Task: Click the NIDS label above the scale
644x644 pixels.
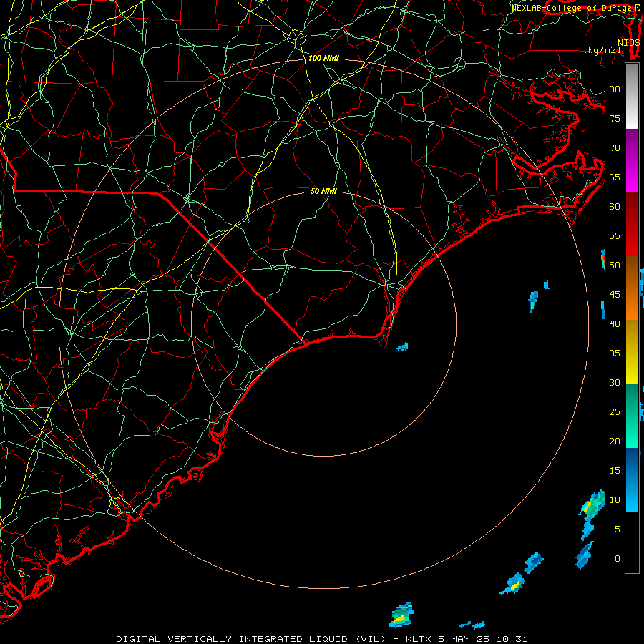Action: [x=629, y=43]
